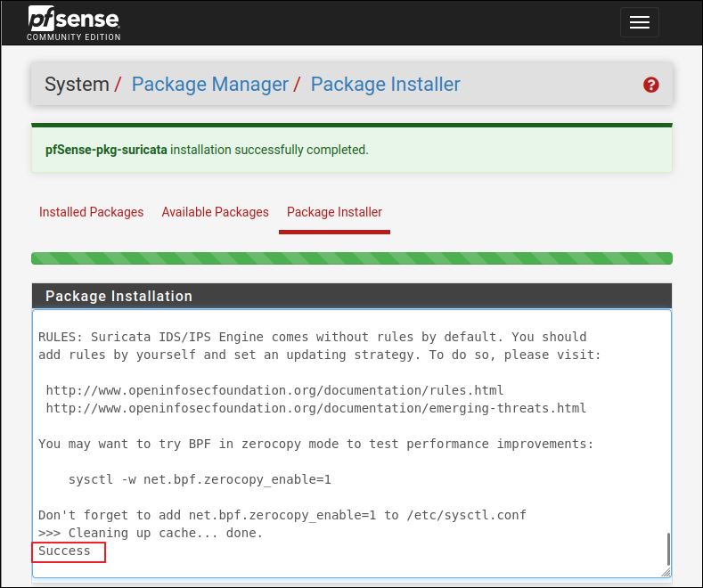Click the pfSense Community Edition logo
This screenshot has height=588, width=703.
[x=74, y=23]
